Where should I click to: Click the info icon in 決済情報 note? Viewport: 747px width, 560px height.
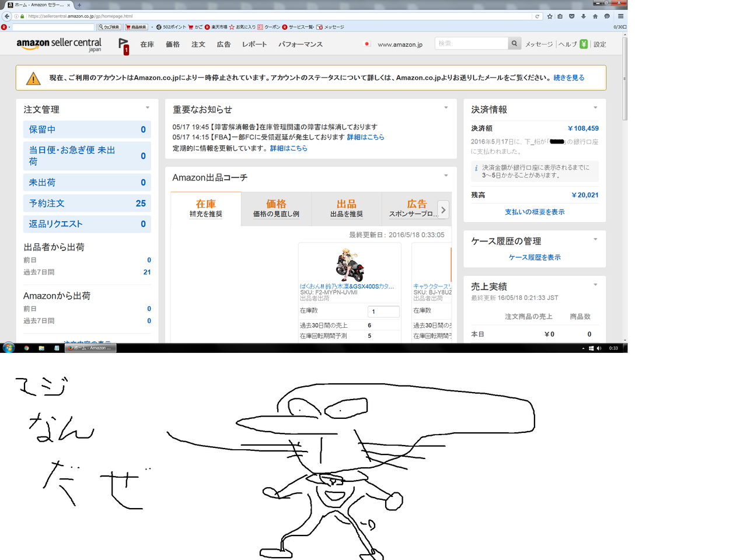[x=476, y=168]
